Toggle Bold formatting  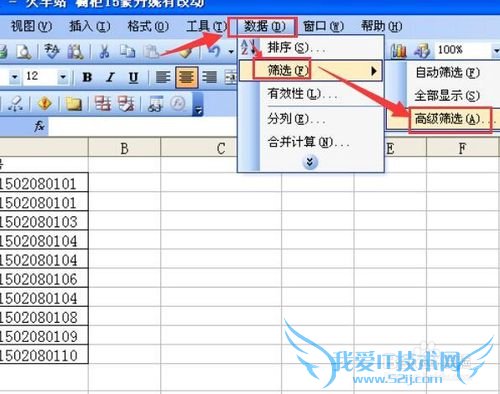click(x=87, y=77)
